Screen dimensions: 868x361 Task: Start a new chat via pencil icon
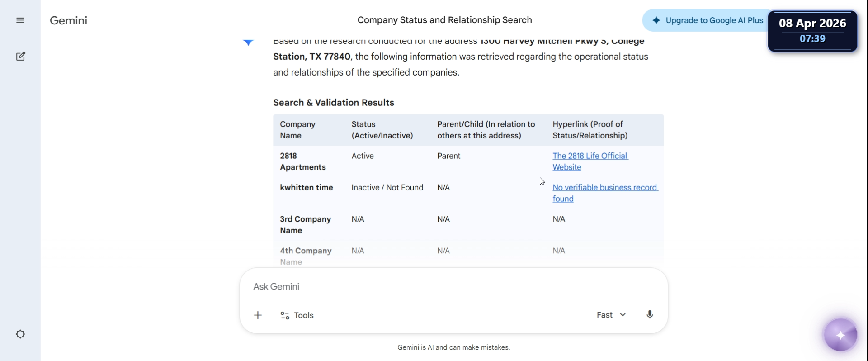pos(20,57)
